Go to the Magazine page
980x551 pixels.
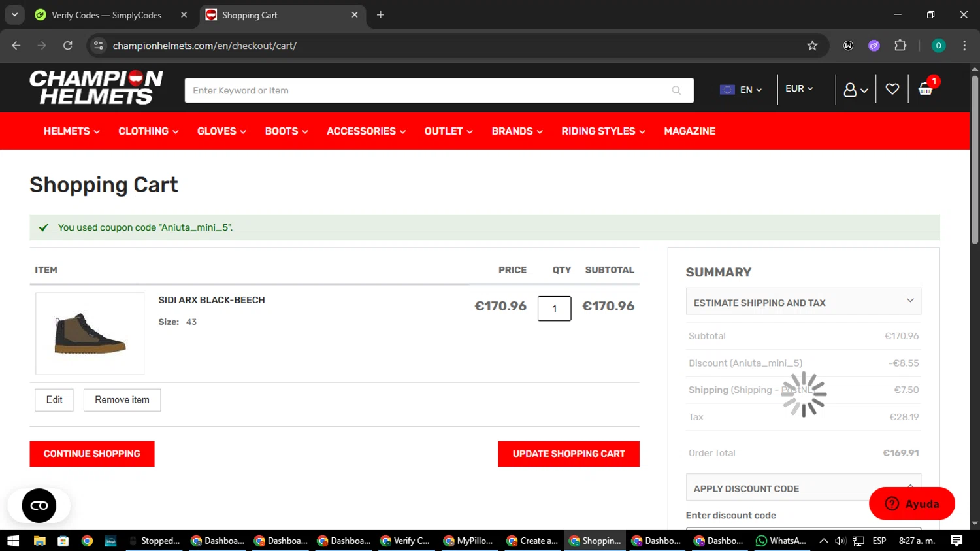[x=689, y=131]
